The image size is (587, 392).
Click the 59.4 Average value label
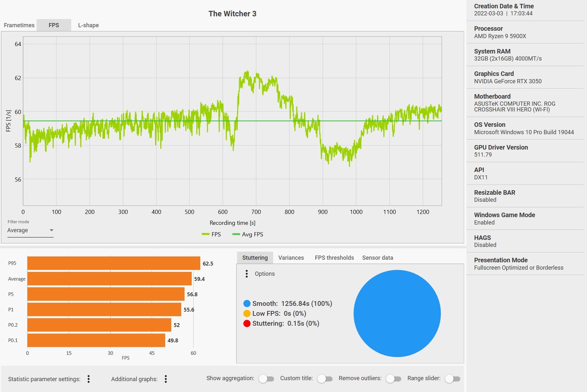(x=199, y=279)
